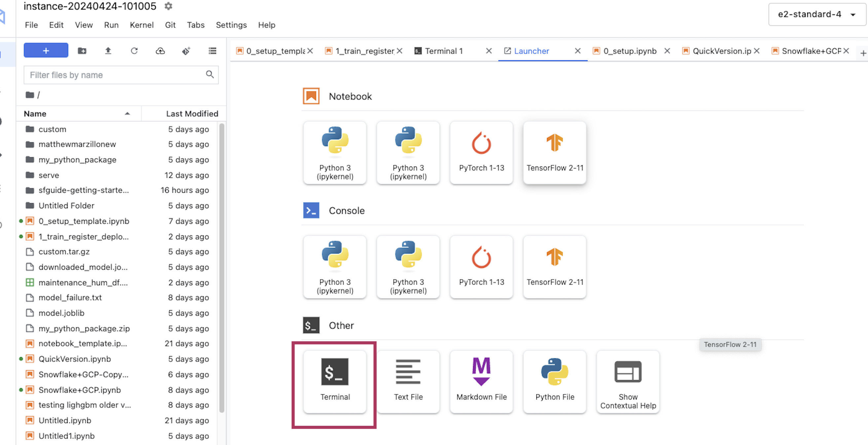Sort files by Last Modified column
This screenshot has height=445, width=868.
point(192,114)
